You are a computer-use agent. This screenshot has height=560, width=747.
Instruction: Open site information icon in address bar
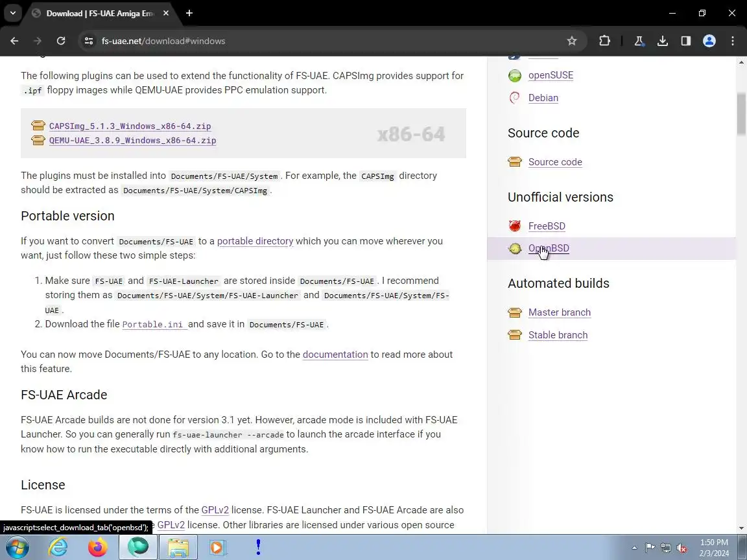[x=89, y=41]
